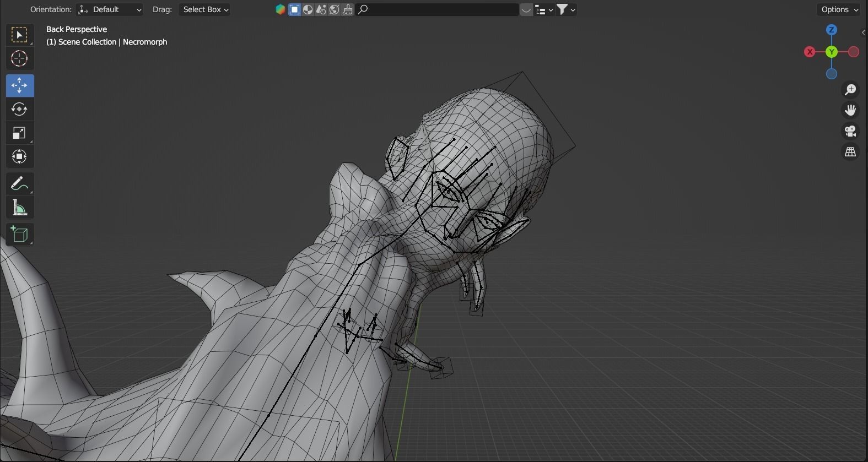
Task: Activate the 3D Cursor tool
Action: (x=19, y=58)
